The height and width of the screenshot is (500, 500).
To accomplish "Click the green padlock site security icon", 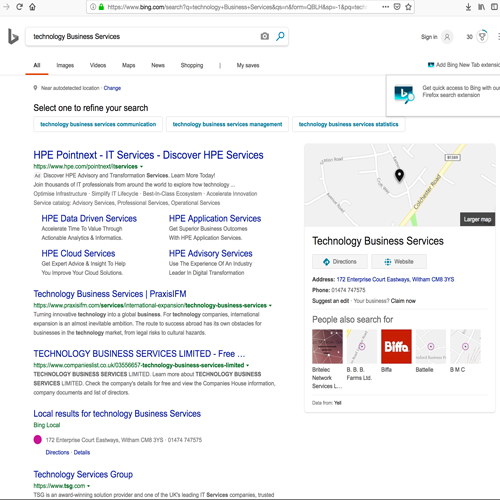I will (101, 7).
